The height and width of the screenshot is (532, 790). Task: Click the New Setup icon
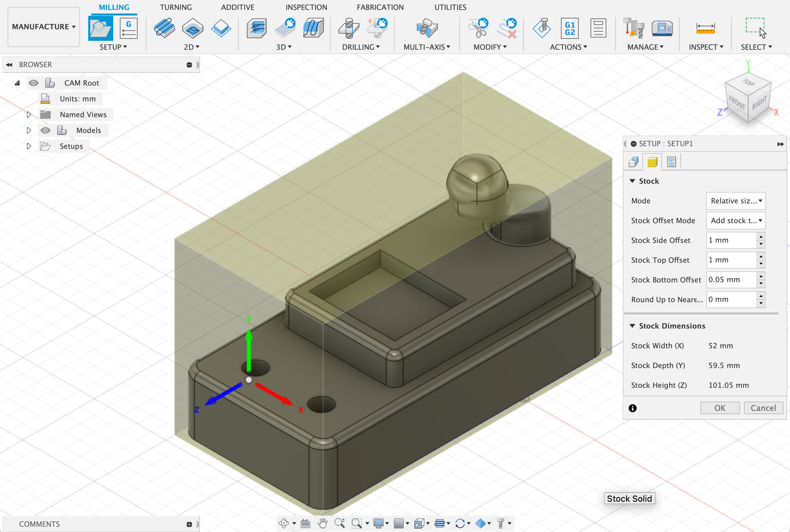(x=100, y=28)
